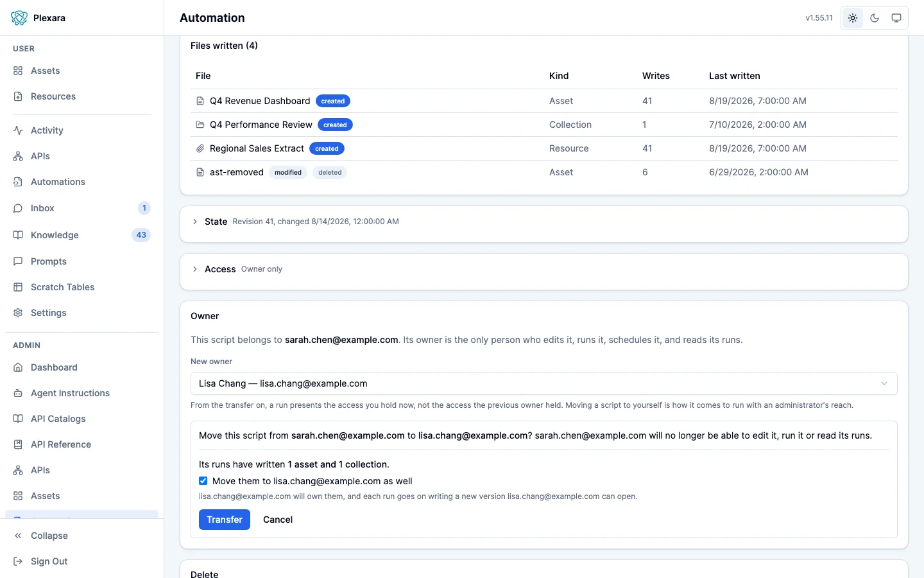Open user APIs page
This screenshot has width=924, height=578.
click(x=81, y=156)
